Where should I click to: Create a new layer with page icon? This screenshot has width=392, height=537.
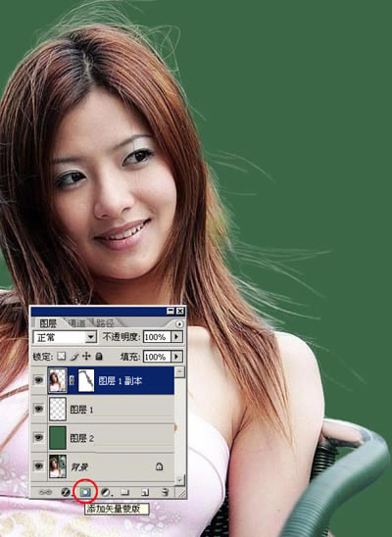tap(145, 492)
